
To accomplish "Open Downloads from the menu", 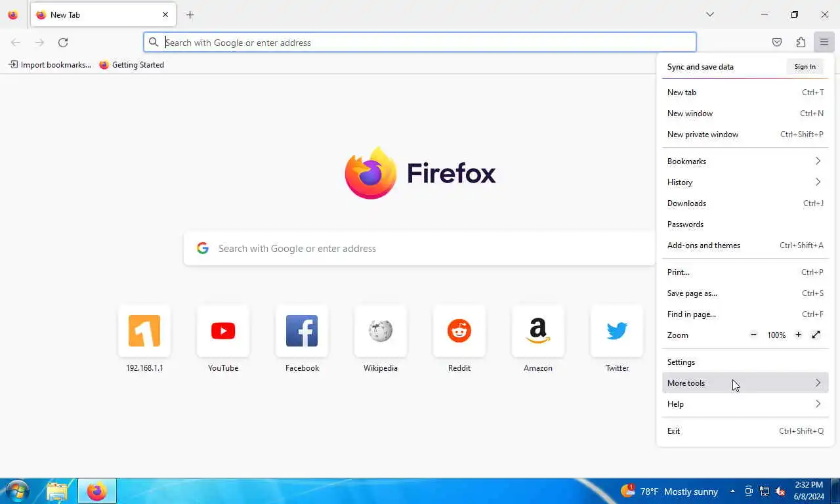I will 745,203.
